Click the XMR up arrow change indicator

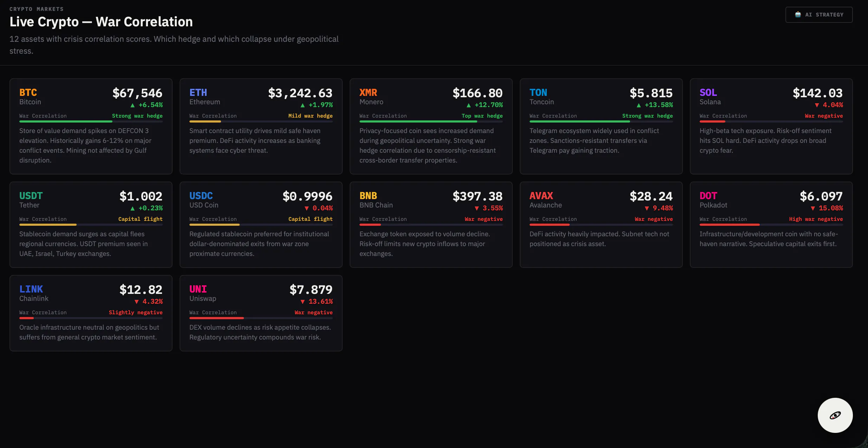tap(468, 105)
